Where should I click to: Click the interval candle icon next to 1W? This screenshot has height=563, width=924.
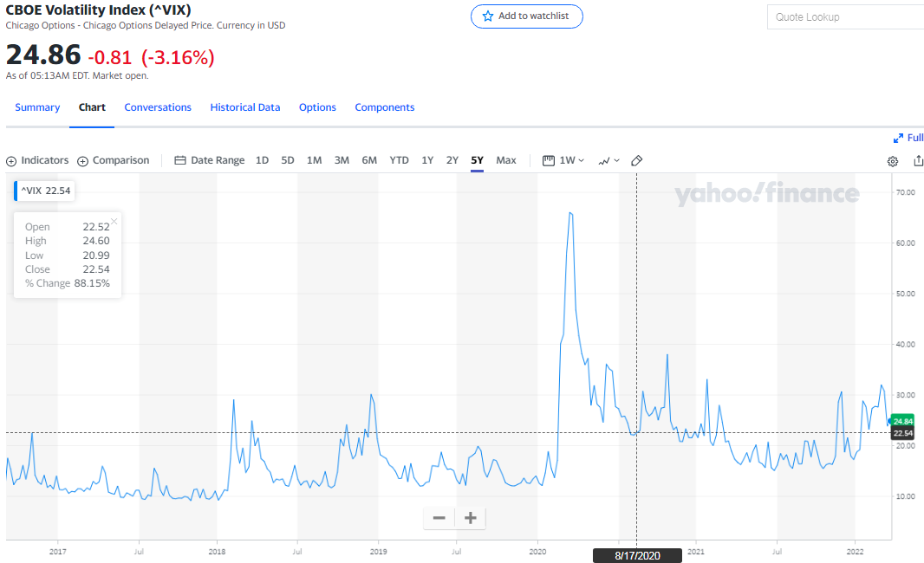[x=549, y=160]
